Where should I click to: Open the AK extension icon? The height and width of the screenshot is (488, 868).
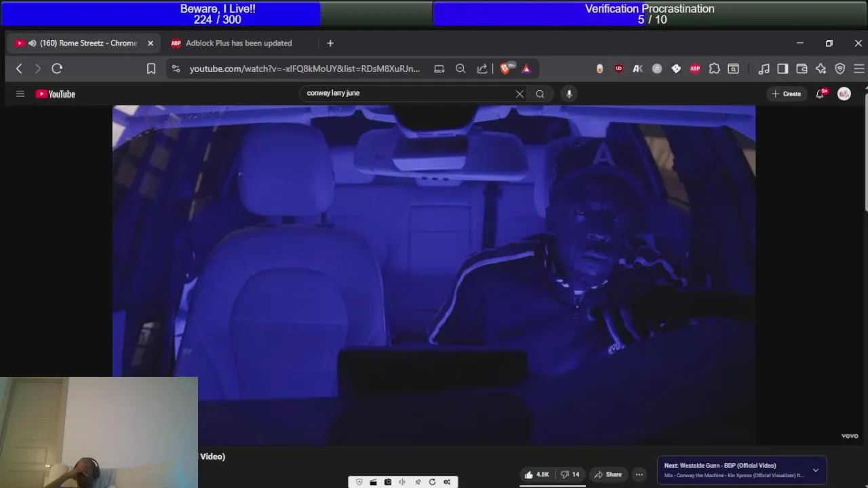click(637, 68)
